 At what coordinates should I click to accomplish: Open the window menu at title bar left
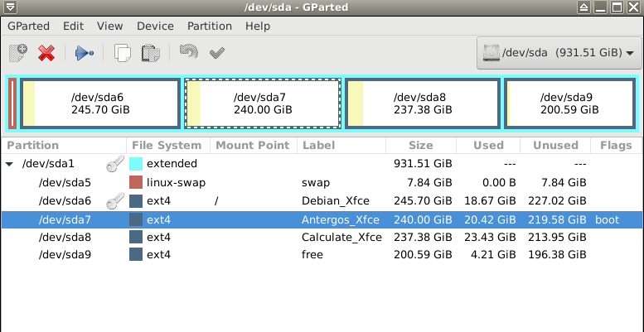[x=7, y=7]
